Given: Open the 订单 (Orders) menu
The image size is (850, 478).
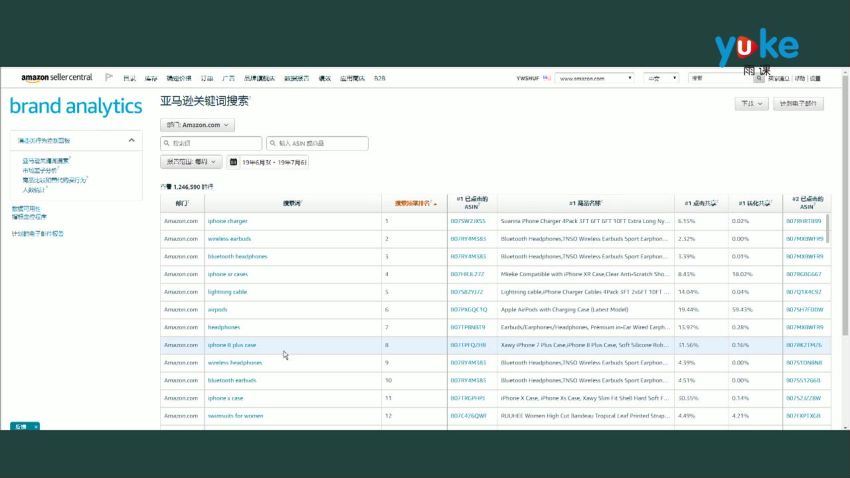Looking at the screenshot, I should coord(207,79).
